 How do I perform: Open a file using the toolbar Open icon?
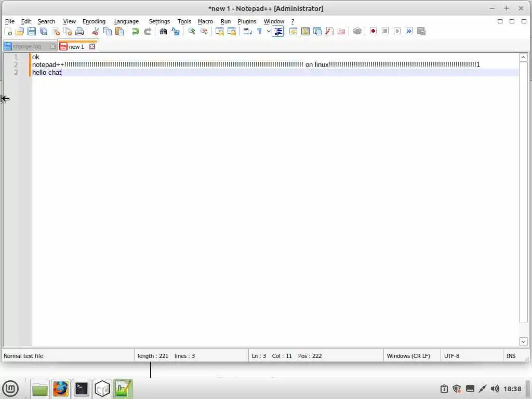[x=20, y=32]
